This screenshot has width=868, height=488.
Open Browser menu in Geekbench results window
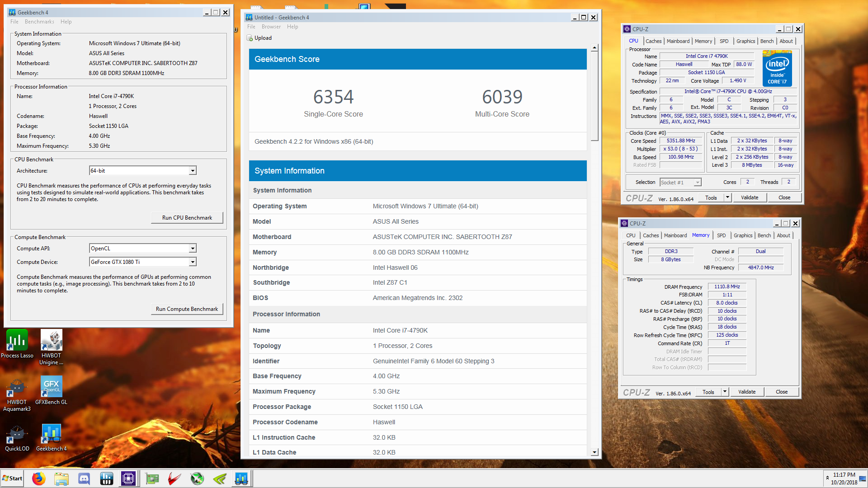(x=271, y=27)
